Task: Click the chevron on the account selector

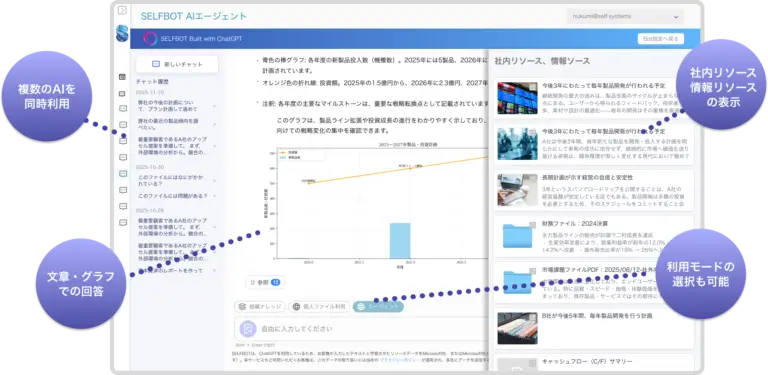Action: (676, 17)
